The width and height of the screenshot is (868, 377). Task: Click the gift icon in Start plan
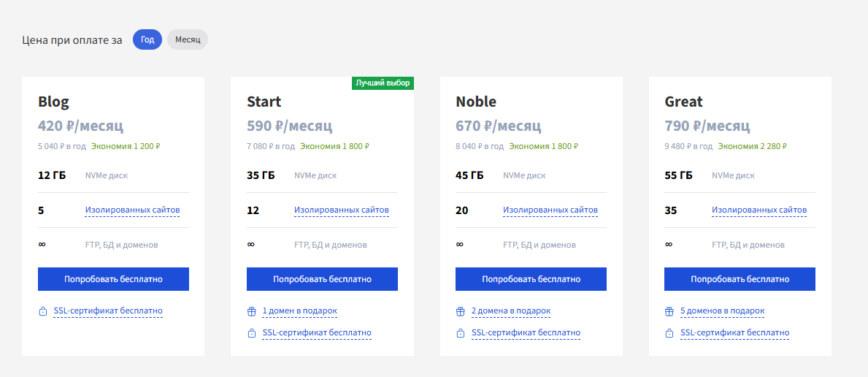point(251,311)
